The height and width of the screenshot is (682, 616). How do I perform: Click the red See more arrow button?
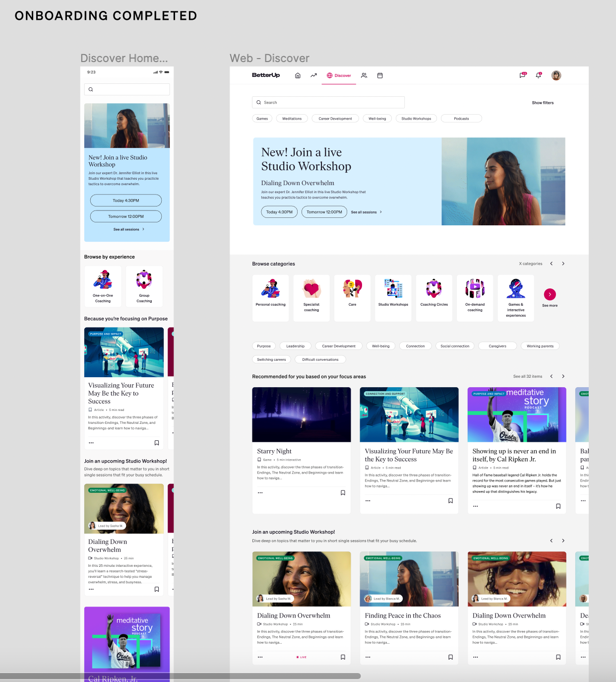[x=550, y=294]
